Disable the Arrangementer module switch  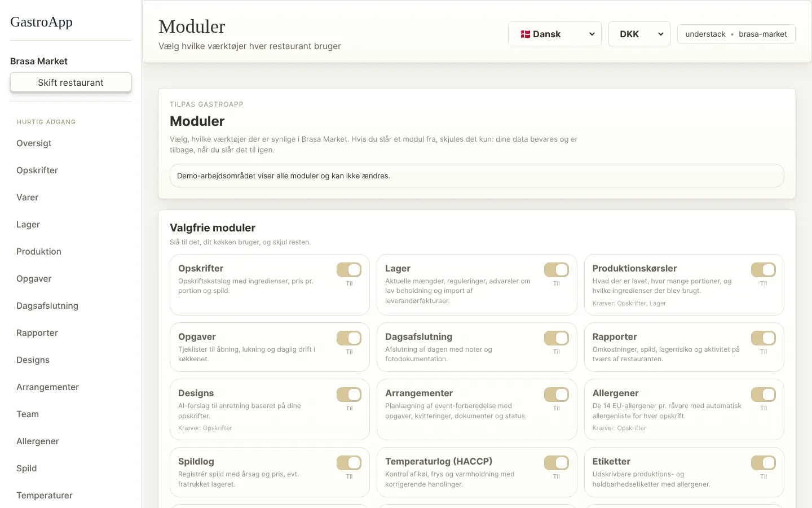[x=557, y=395]
